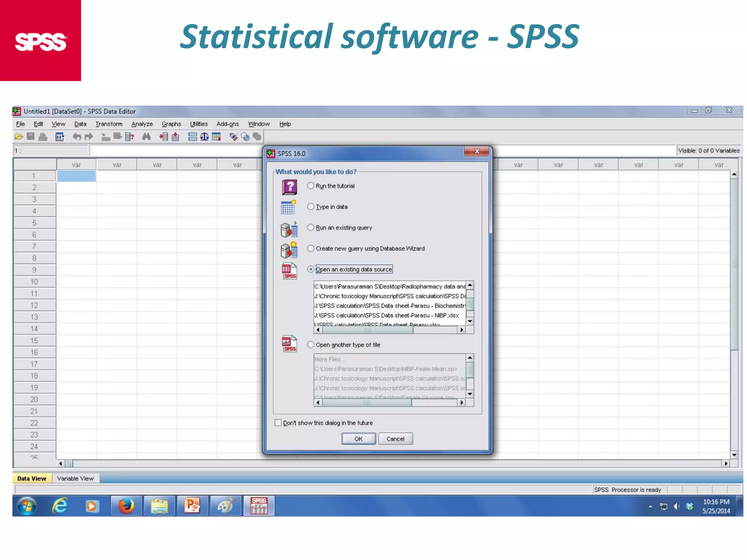Click the Find binoculars icon

pos(146,137)
